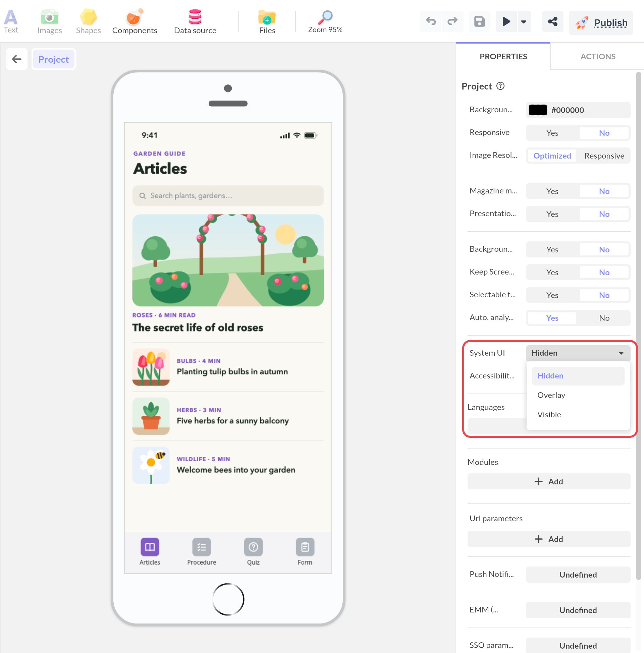Screen dimensions: 644x653
Task: Tap the Procedure icon in phone preview
Action: [202, 547]
